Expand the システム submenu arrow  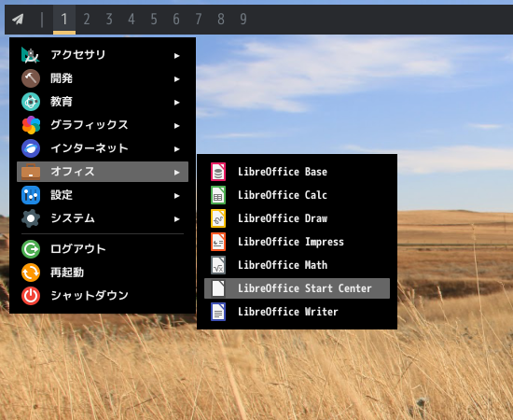click(176, 219)
